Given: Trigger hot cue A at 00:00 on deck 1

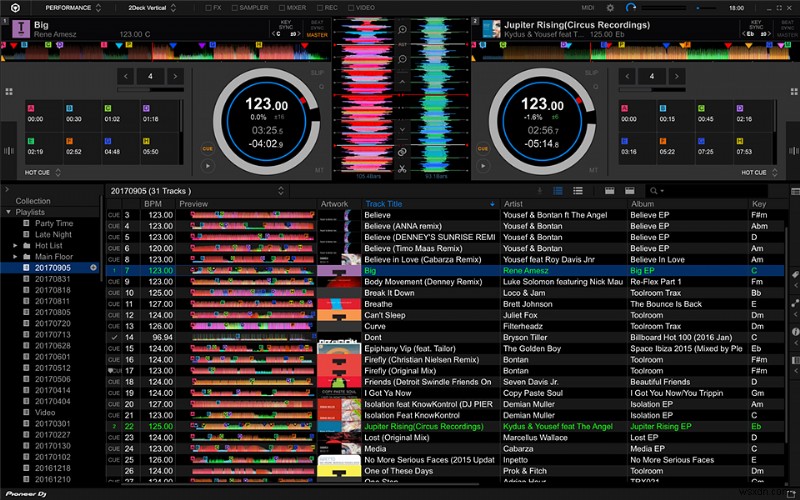Looking at the screenshot, I should (43, 114).
